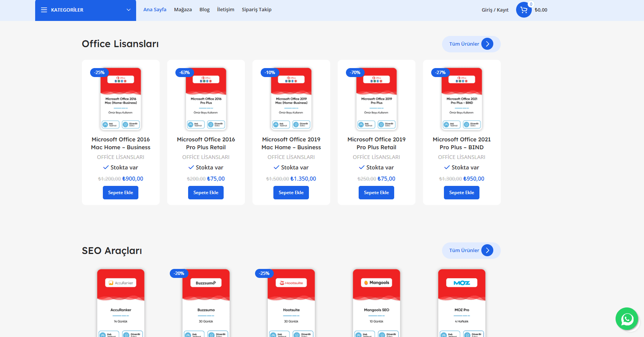Click Office 2016 Mac Home-Business product image
The image size is (644, 337).
pos(121,99)
